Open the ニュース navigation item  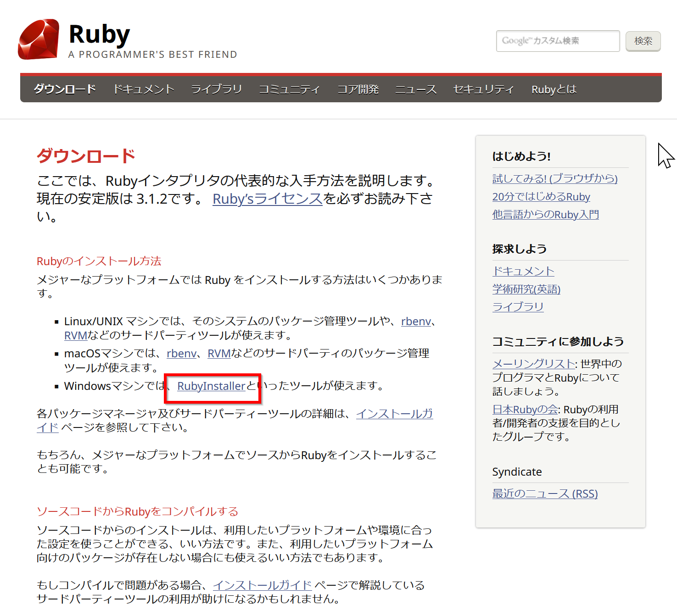pyautogui.click(x=416, y=89)
